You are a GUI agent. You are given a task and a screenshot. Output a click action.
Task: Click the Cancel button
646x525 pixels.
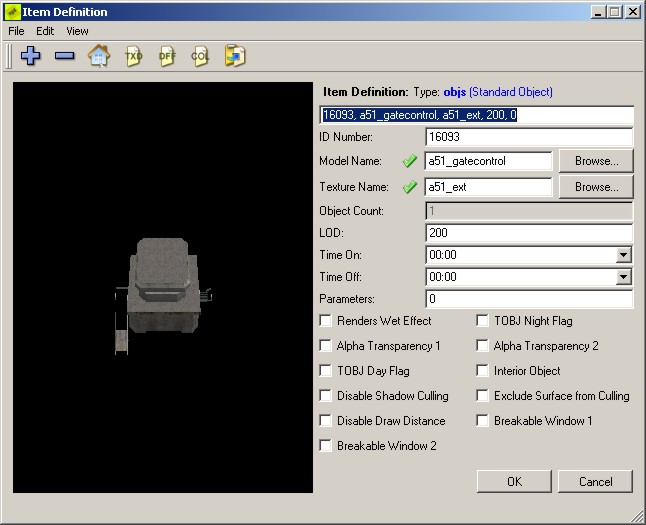pos(595,481)
